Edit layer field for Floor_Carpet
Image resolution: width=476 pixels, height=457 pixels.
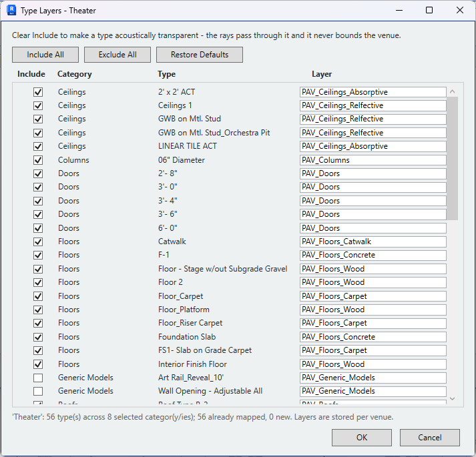[x=373, y=296]
